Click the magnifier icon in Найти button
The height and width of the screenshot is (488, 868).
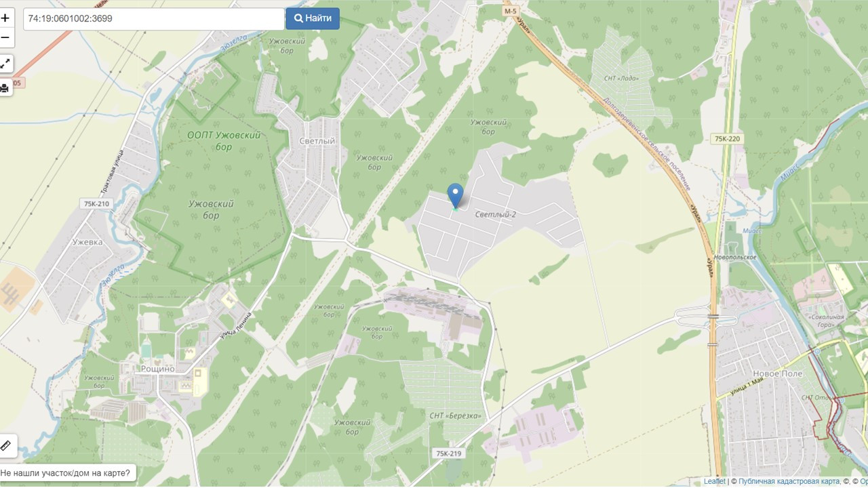[298, 18]
